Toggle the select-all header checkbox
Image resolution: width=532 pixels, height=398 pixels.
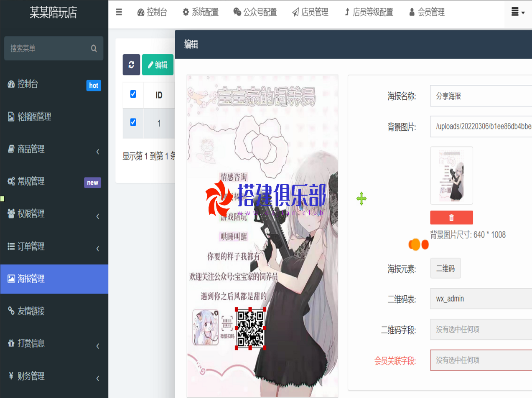[x=133, y=94]
